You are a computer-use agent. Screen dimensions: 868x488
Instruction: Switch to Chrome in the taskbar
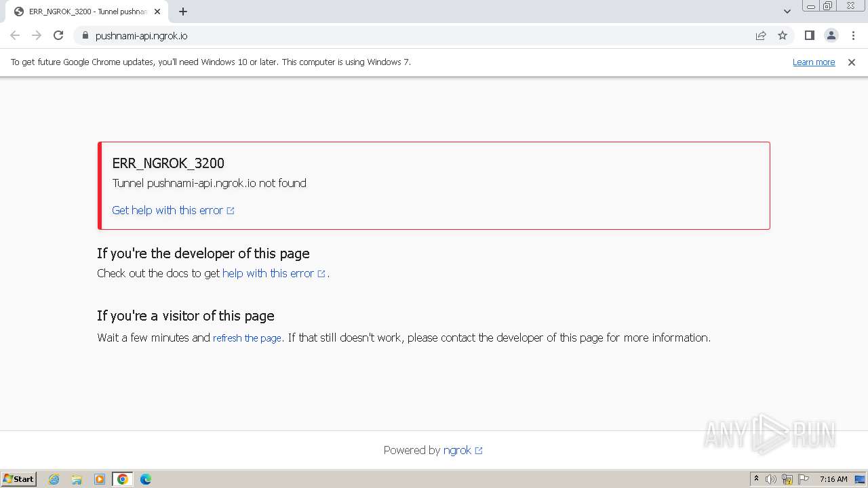click(123, 479)
